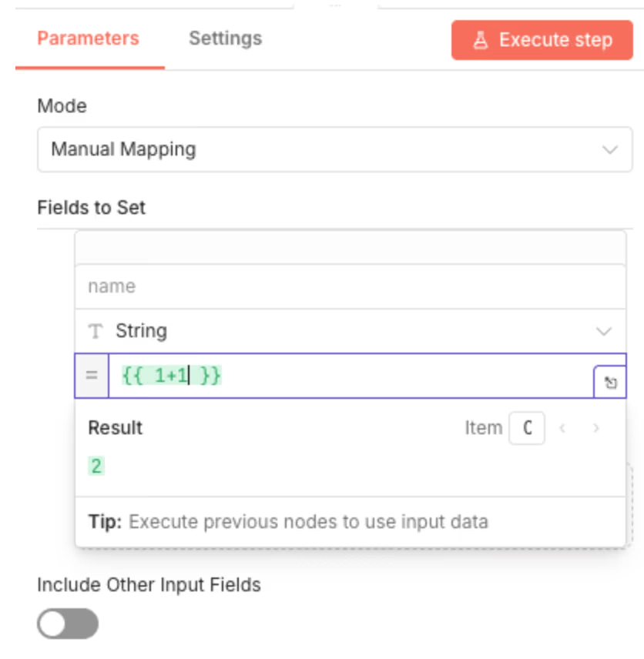Click the equals expression icon
The width and height of the screenshot is (644, 659).
(x=92, y=376)
